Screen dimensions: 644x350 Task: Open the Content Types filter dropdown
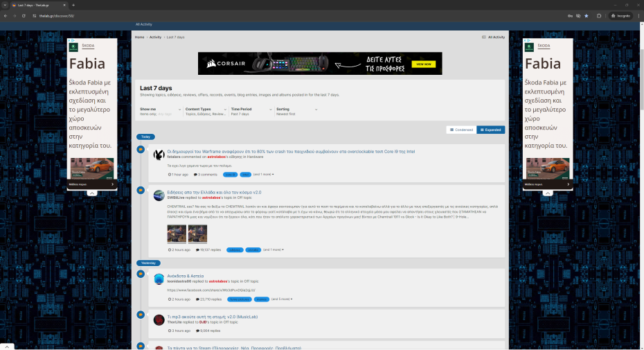pos(206,112)
